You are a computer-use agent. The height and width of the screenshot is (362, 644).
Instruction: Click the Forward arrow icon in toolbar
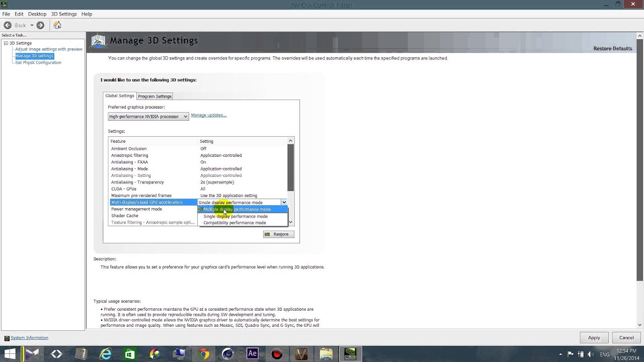point(40,25)
